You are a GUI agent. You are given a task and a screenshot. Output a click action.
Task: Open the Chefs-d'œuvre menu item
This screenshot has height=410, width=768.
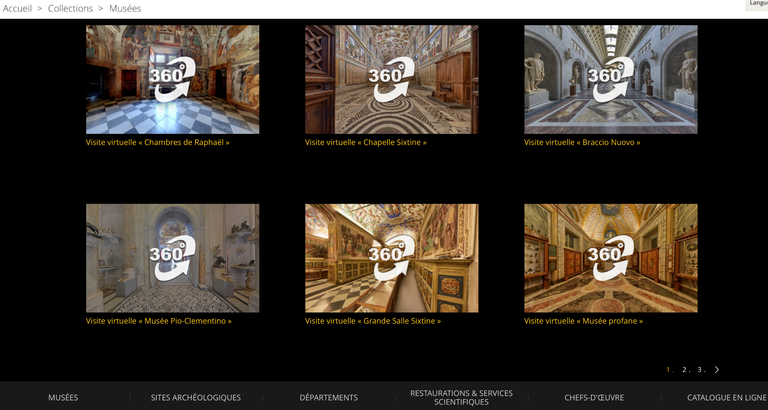point(594,398)
